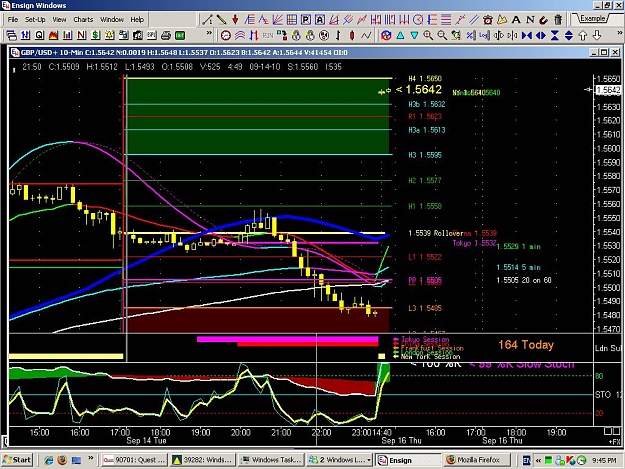Expand the left toolbar overflow chevron
Image resolution: width=625 pixels, height=469 pixels.
(209, 33)
